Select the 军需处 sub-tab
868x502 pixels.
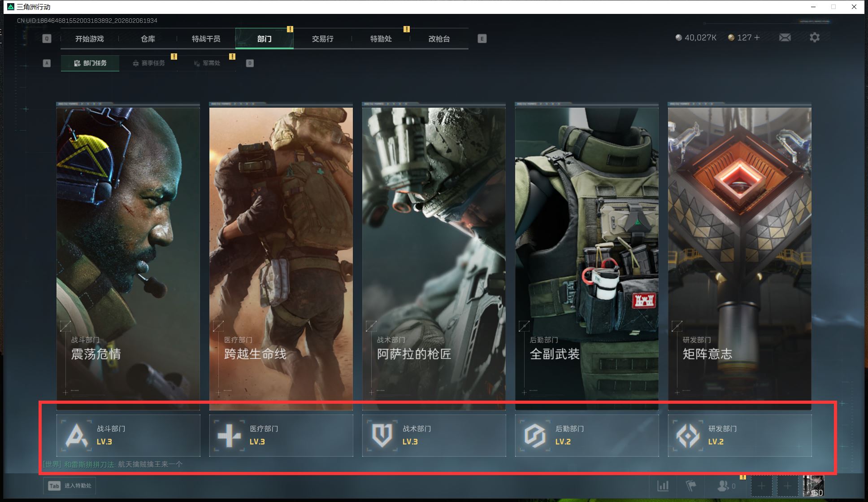point(207,63)
